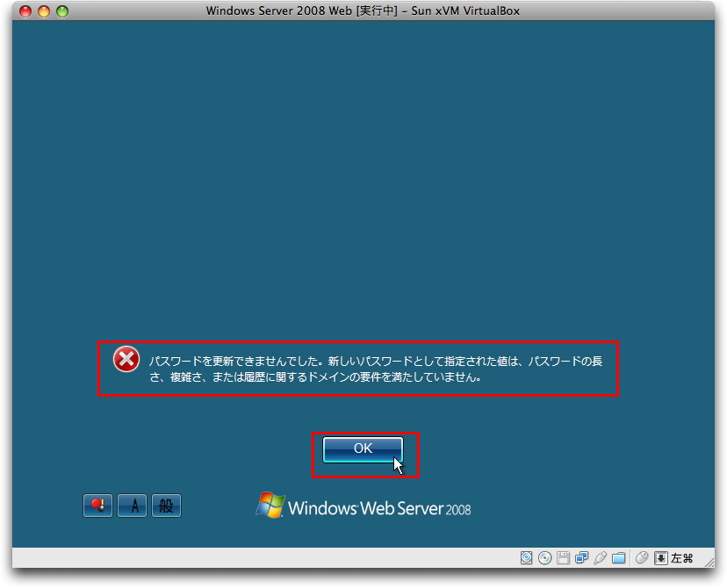
Task: Minimize the VirtualBox window with the yellow button
Action: click(x=44, y=11)
